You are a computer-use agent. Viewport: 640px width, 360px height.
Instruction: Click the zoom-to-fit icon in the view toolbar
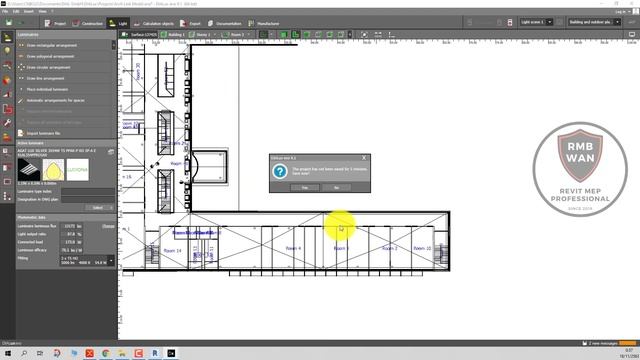pos(364,35)
